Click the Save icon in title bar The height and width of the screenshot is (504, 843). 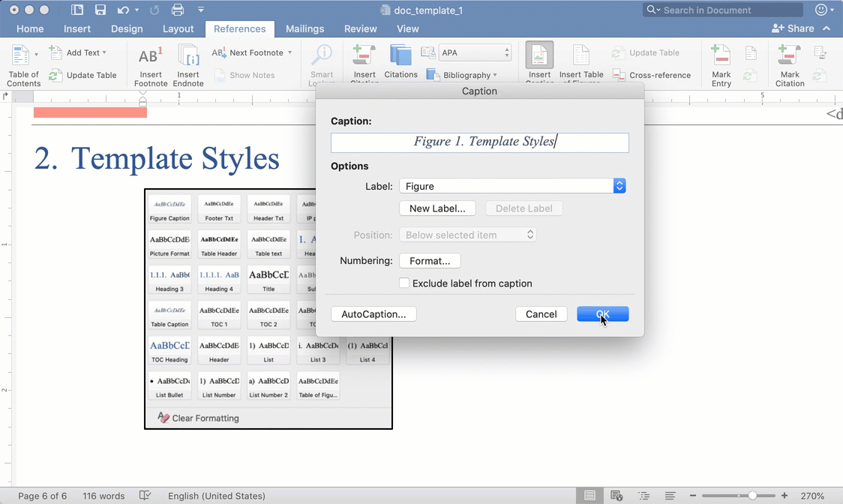point(100,10)
